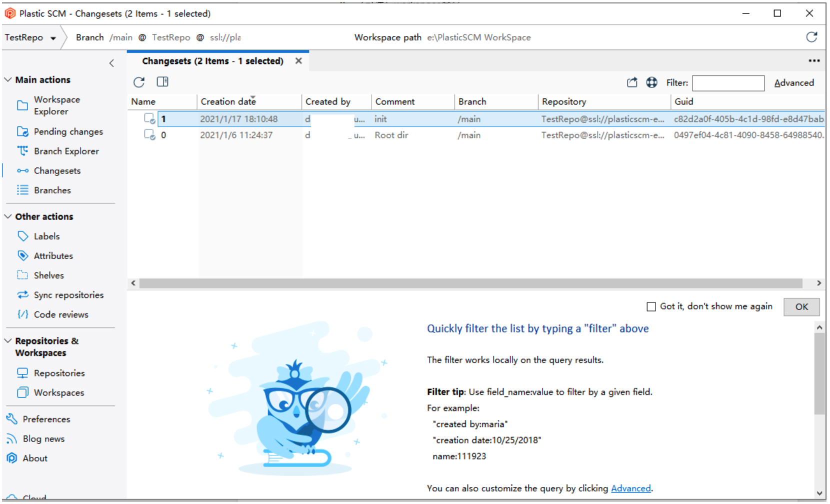Refresh the changesets list
Viewport: 830px width, 504px height.
click(139, 82)
